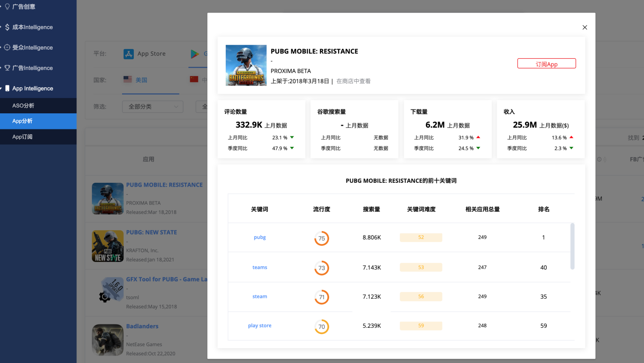Image resolution: width=644 pixels, height=363 pixels.
Task: Click the target icon beside 受众Intelligence
Action: tap(7, 47)
